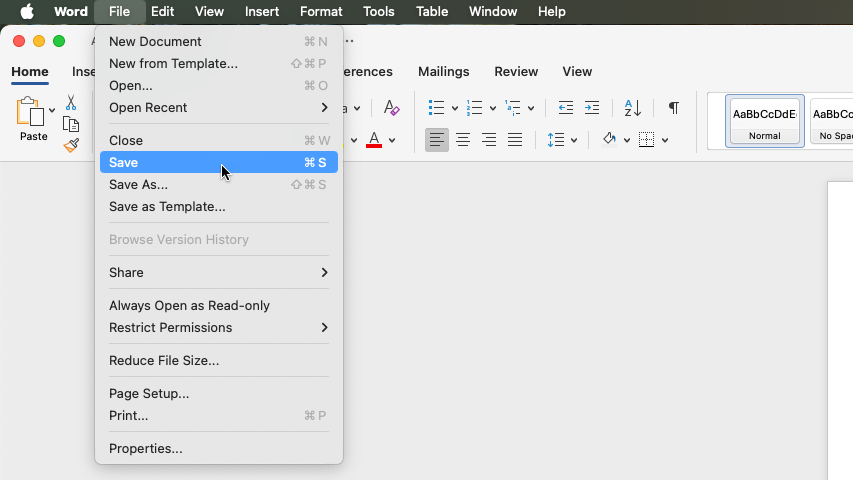This screenshot has width=853, height=480.
Task: Switch to the Review ribbon tab
Action: pyautogui.click(x=516, y=72)
